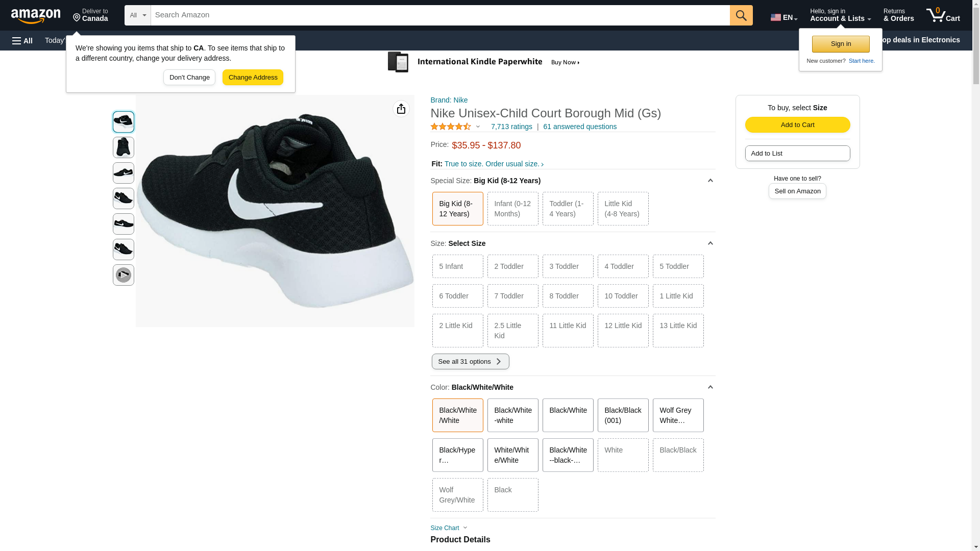The width and height of the screenshot is (980, 551).
Task: Open the 7,713 ratings link
Action: (x=511, y=127)
